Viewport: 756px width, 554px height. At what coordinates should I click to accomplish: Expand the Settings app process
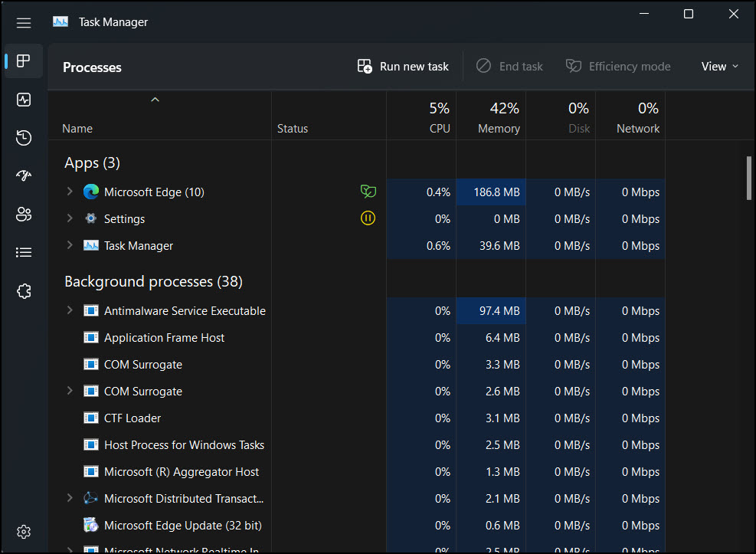pyautogui.click(x=70, y=218)
